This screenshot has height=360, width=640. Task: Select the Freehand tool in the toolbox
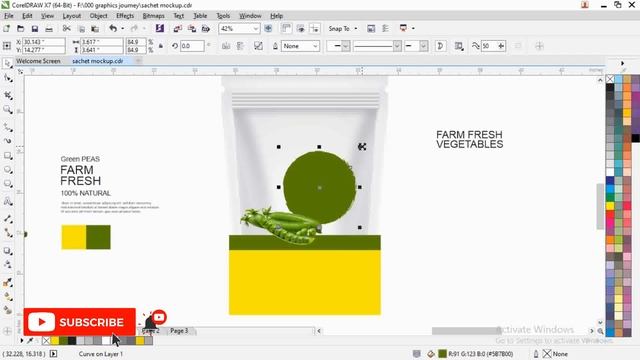(7, 127)
